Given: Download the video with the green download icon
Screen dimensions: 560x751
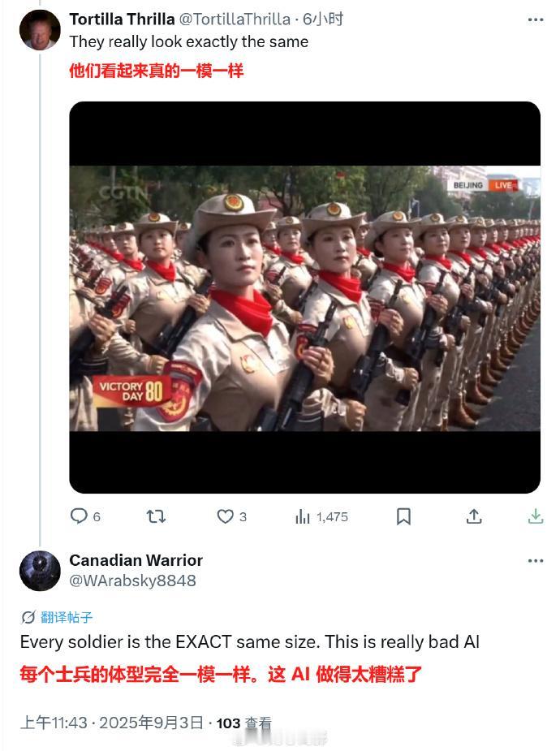Looking at the screenshot, I should (536, 516).
